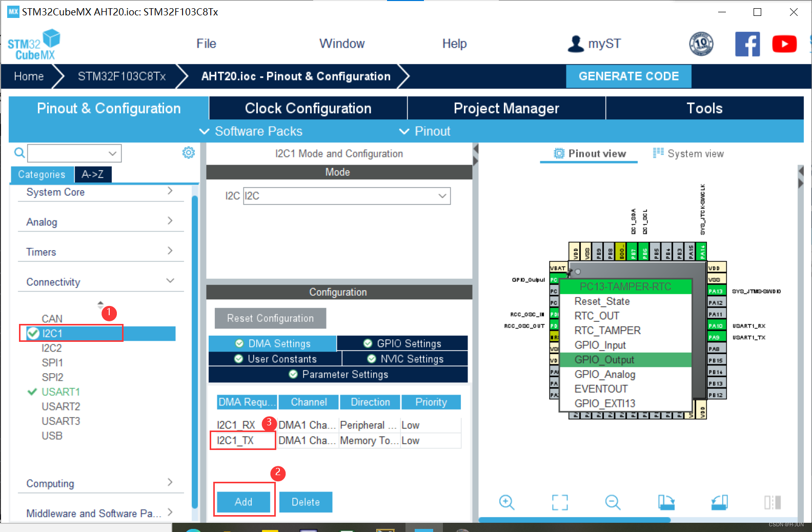Click Reset Configuration button
This screenshot has height=532, width=812.
(270, 318)
